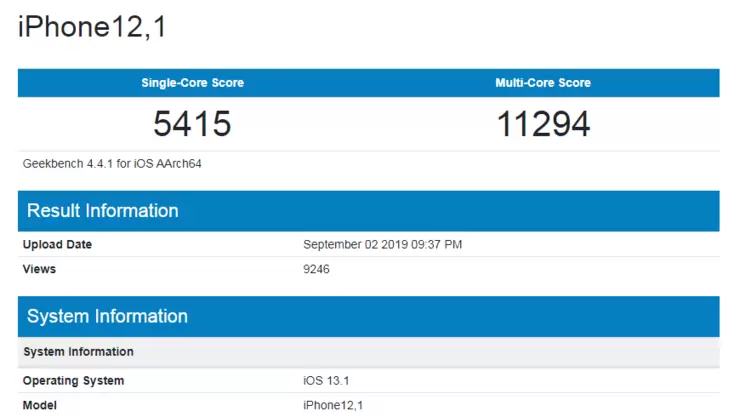740x417 pixels.
Task: Click the Geekbench 4.4.1 version text
Action: pos(66,163)
